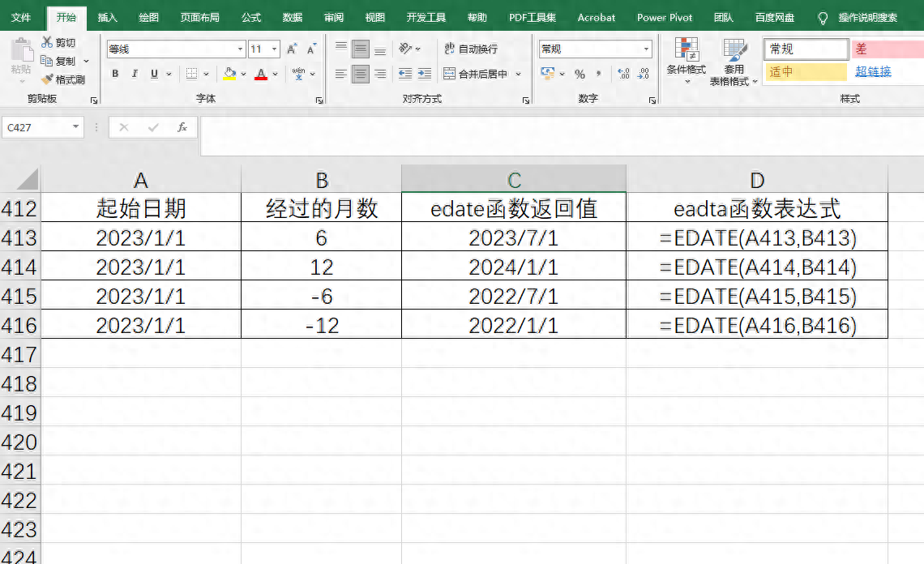Increase indent icon

pos(424,74)
